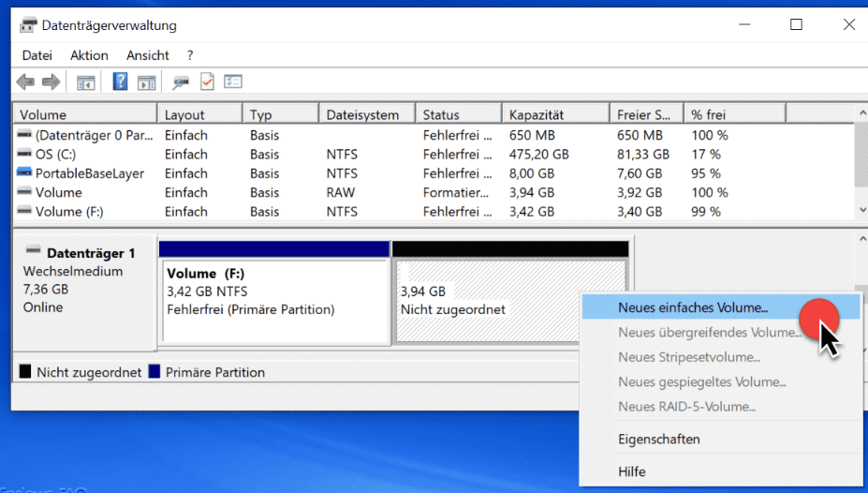Click disabled Neues übergreifendes Volume... entry
Image resolution: width=868 pixels, height=493 pixels.
click(x=721, y=333)
